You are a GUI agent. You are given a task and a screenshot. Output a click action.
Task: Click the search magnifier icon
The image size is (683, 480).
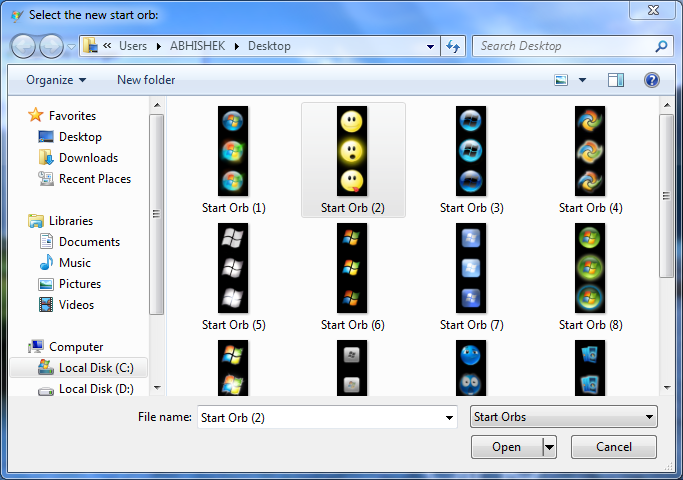click(661, 46)
